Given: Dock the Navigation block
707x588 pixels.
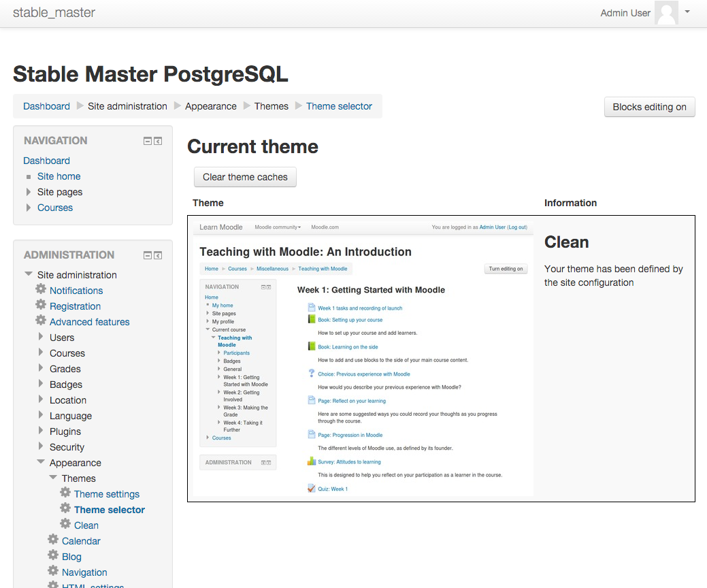Looking at the screenshot, I should tap(158, 141).
